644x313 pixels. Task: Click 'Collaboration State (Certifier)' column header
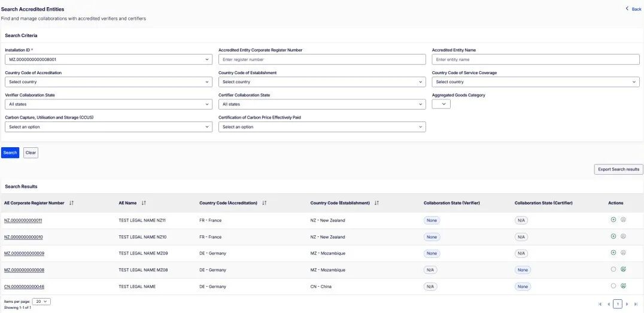point(543,203)
